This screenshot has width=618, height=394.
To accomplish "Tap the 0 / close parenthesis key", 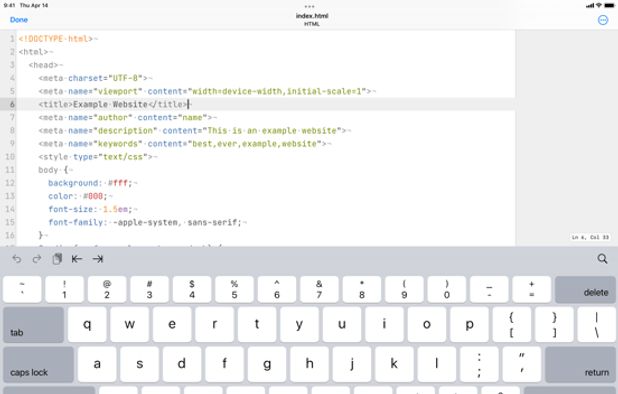I will tap(447, 290).
